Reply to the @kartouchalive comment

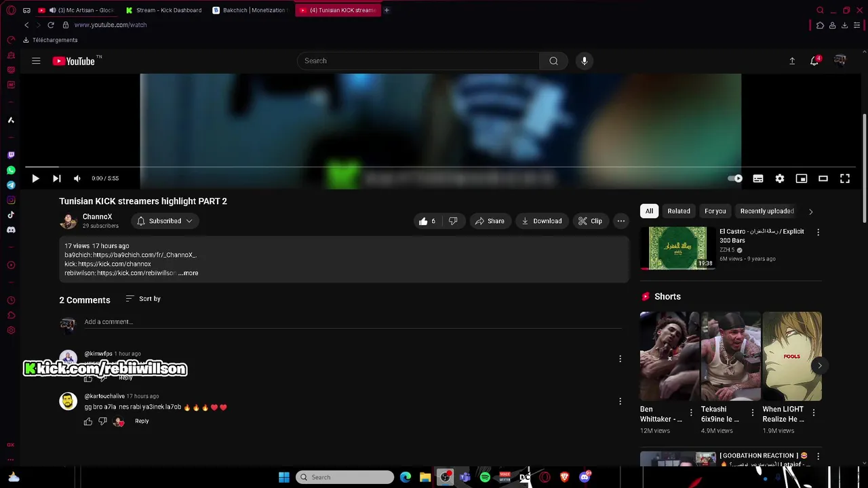[x=142, y=421]
